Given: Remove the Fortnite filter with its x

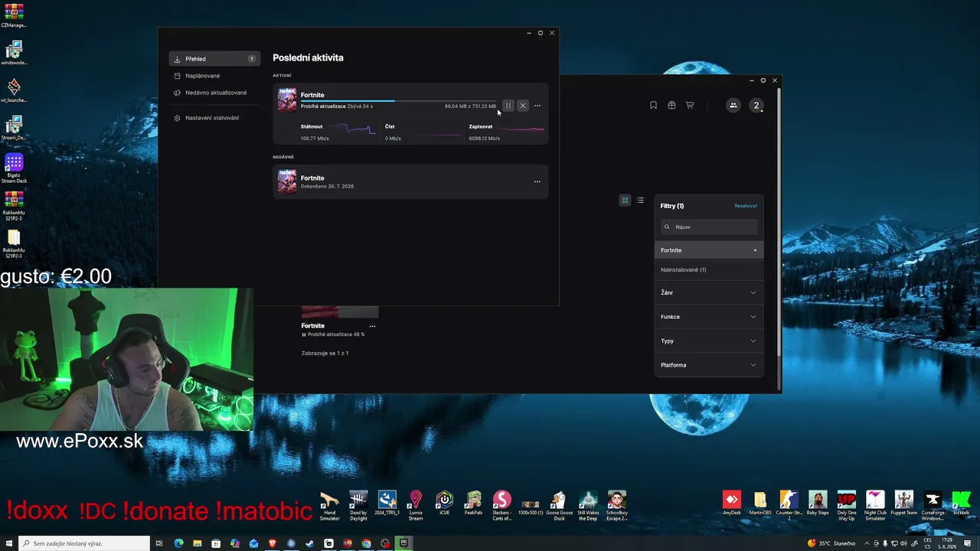Looking at the screenshot, I should coord(755,250).
